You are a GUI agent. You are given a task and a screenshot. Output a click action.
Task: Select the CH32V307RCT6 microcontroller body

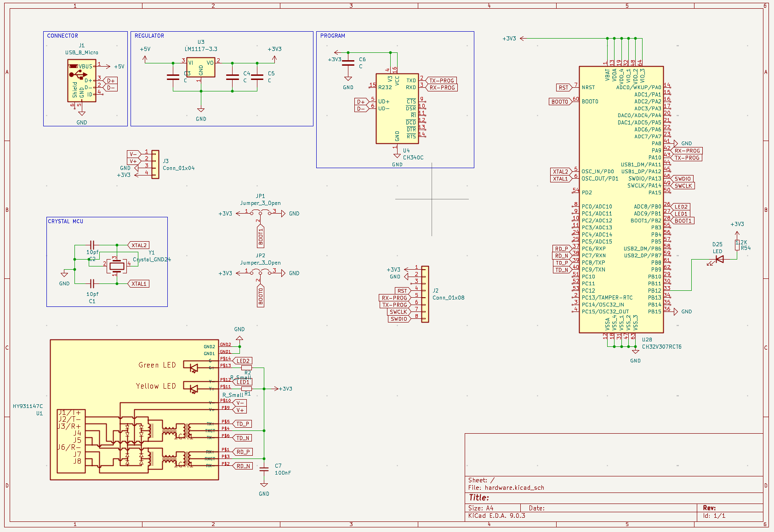621,199
